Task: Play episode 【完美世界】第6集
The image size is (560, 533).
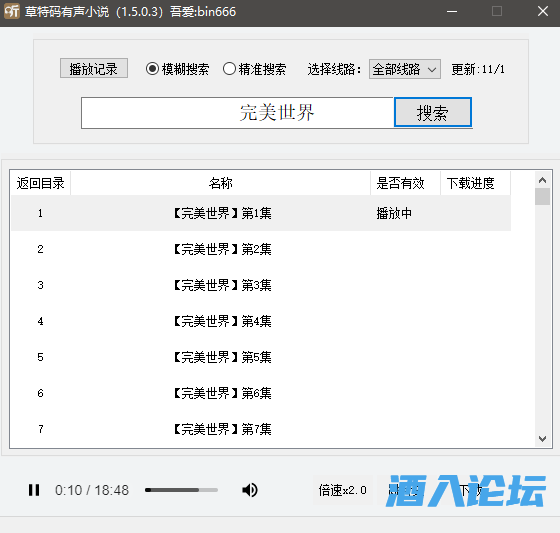Action: pyautogui.click(x=261, y=393)
